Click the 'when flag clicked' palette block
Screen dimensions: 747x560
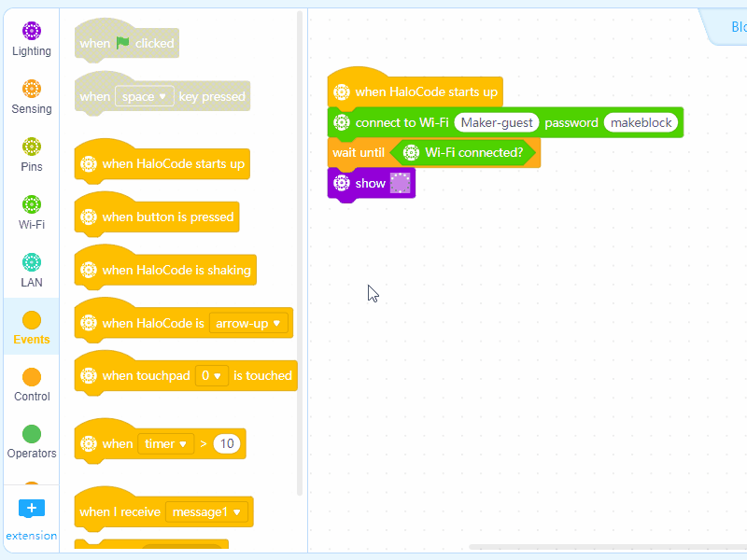(127, 42)
